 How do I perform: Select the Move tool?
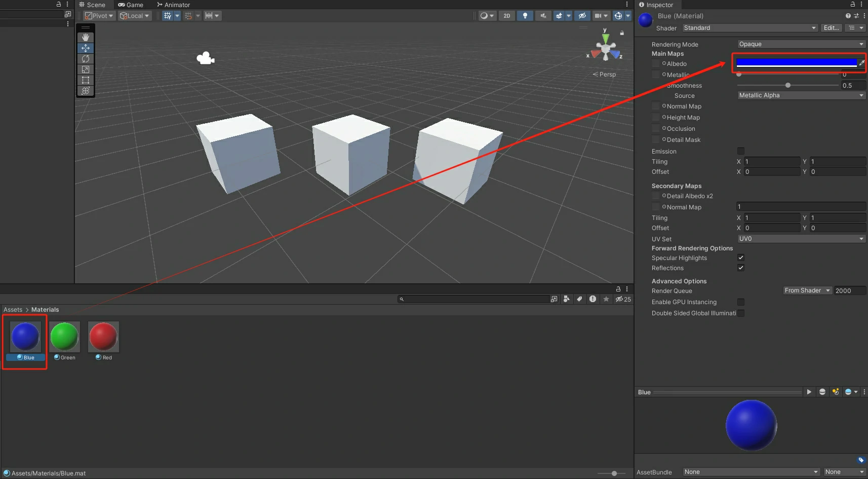(86, 48)
